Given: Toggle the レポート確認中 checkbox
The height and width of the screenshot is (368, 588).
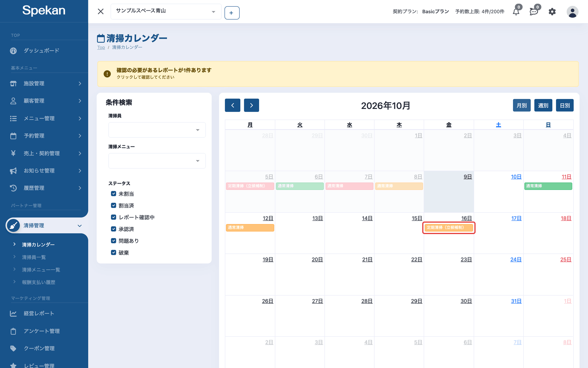Looking at the screenshot, I should [114, 217].
